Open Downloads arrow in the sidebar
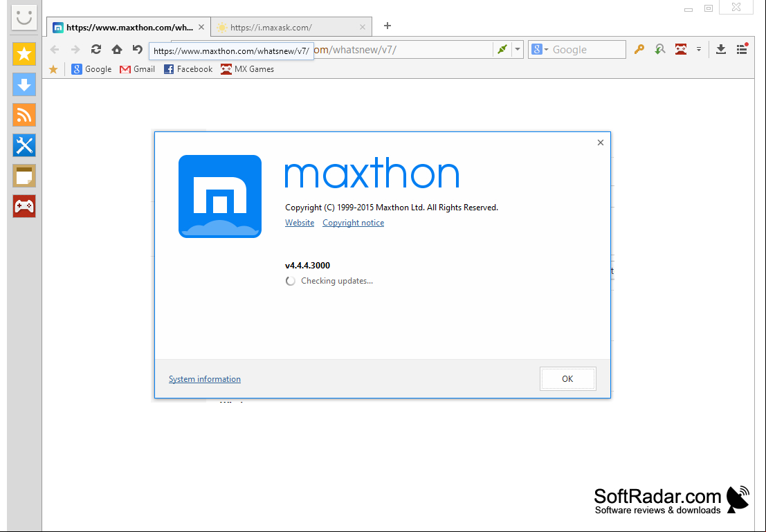 point(24,84)
